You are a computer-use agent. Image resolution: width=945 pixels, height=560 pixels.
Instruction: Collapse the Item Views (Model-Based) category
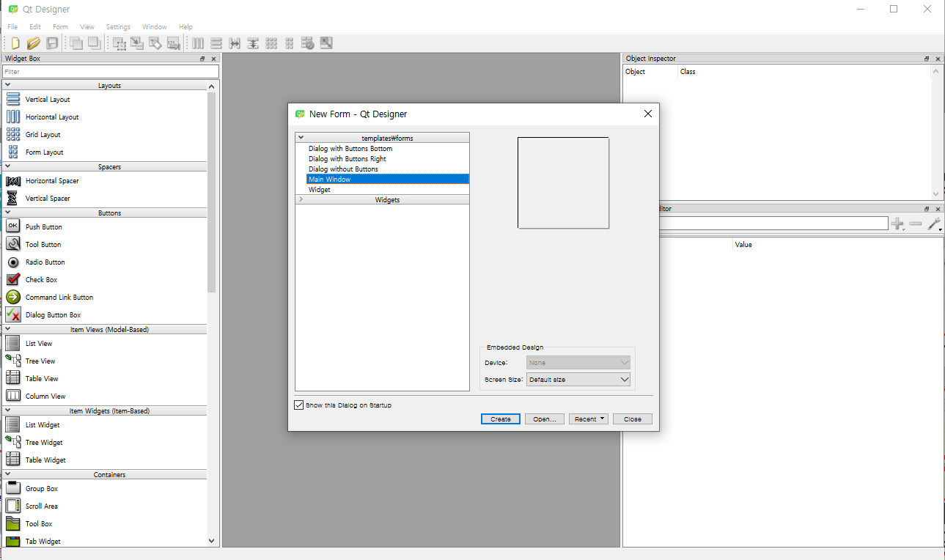8,329
